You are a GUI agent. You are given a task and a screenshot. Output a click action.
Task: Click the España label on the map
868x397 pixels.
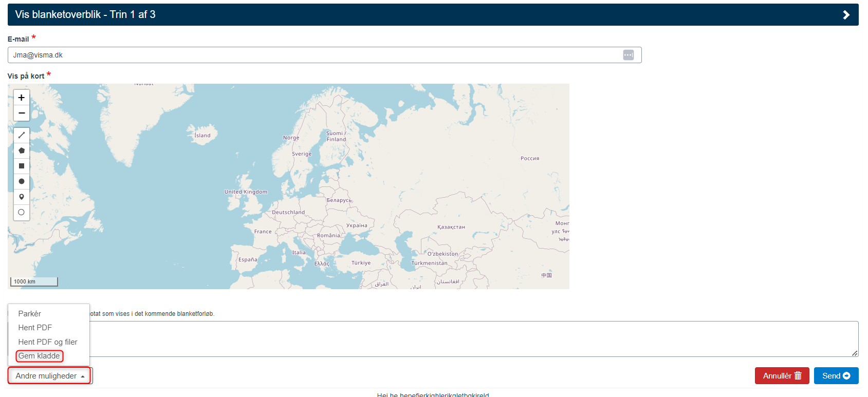[248, 260]
